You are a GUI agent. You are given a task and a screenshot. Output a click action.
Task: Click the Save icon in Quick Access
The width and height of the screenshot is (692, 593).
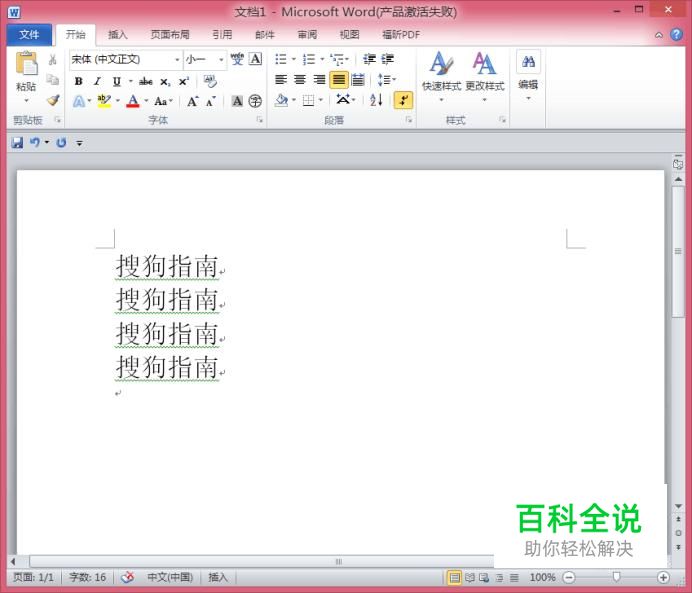point(17,143)
